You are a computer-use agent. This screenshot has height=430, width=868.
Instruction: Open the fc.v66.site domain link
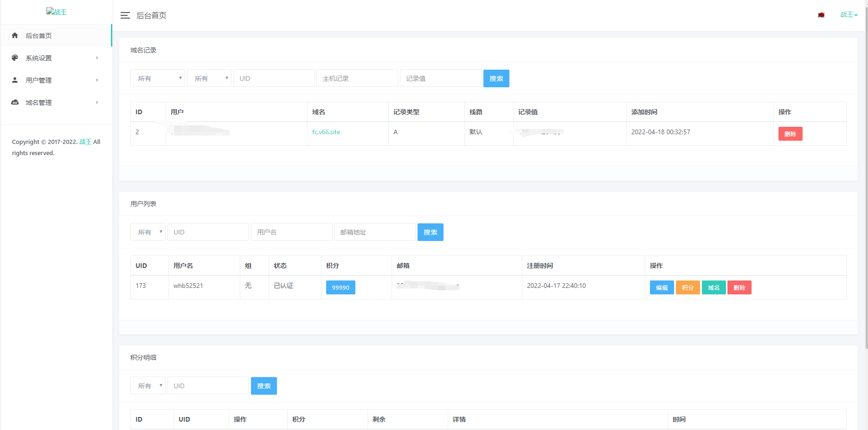[326, 132]
